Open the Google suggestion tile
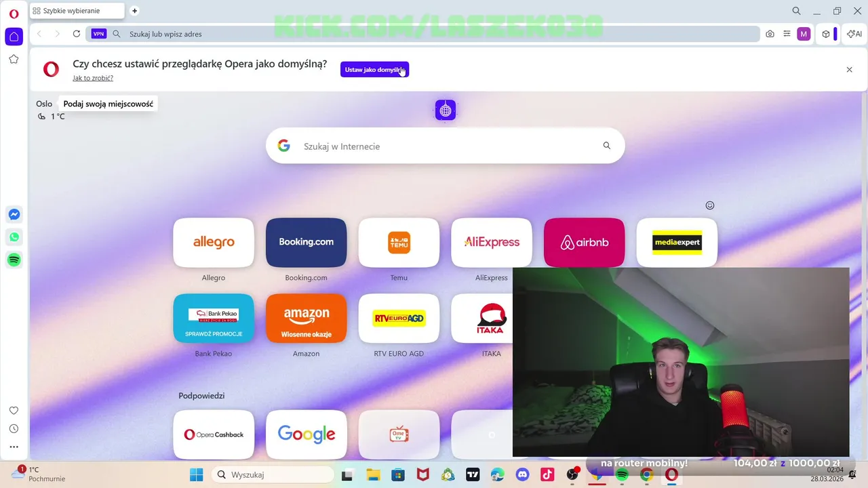868x488 pixels. pos(307,434)
